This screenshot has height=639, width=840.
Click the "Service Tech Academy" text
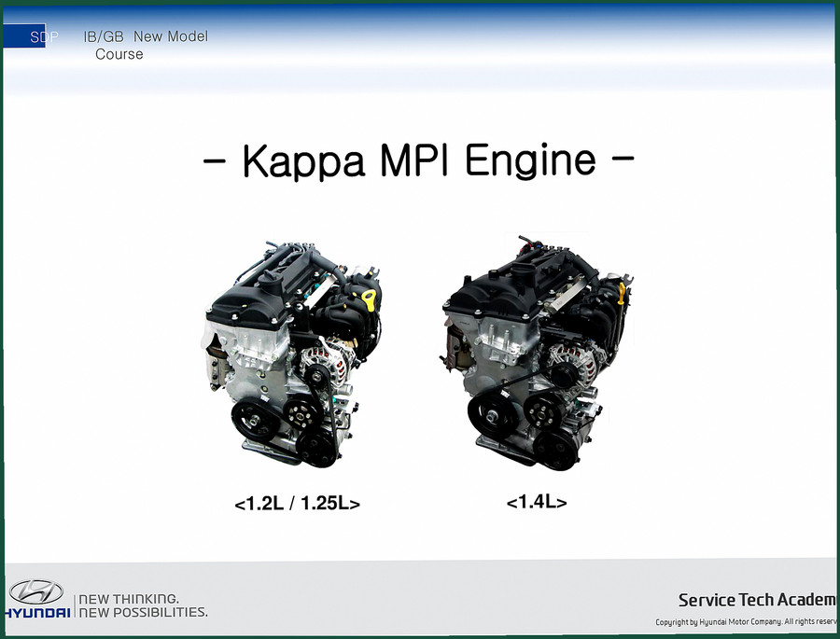(757, 600)
